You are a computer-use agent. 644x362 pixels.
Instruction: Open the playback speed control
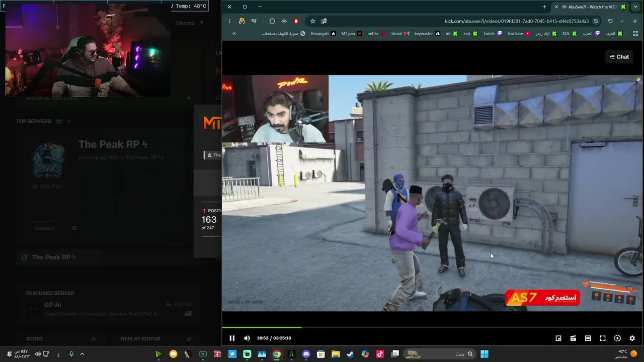(x=617, y=338)
